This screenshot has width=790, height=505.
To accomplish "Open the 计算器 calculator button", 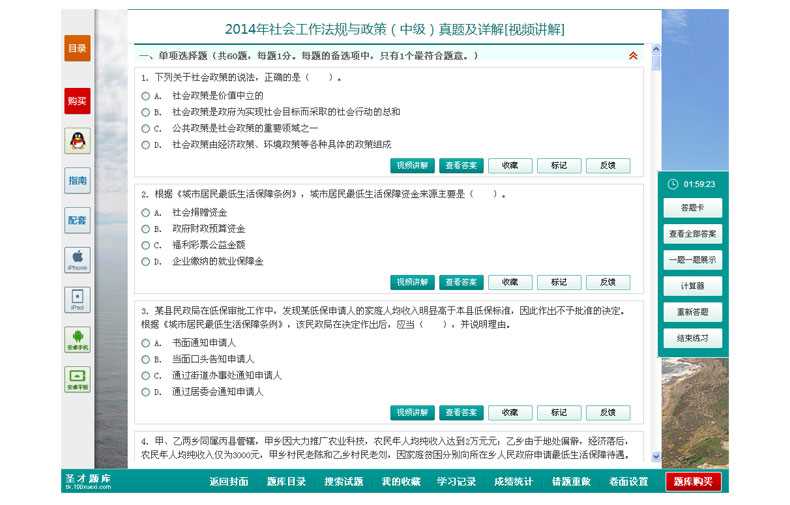I will 693,286.
